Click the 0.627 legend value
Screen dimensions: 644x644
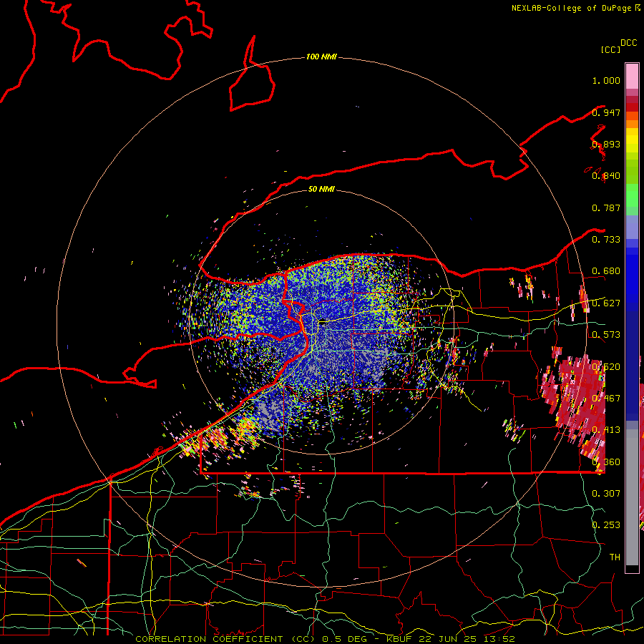(606, 303)
